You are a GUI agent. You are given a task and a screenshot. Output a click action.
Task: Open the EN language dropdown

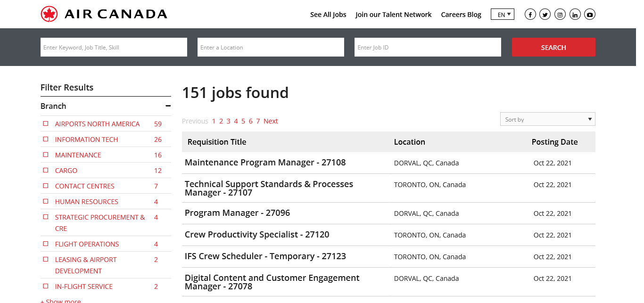[x=502, y=15]
